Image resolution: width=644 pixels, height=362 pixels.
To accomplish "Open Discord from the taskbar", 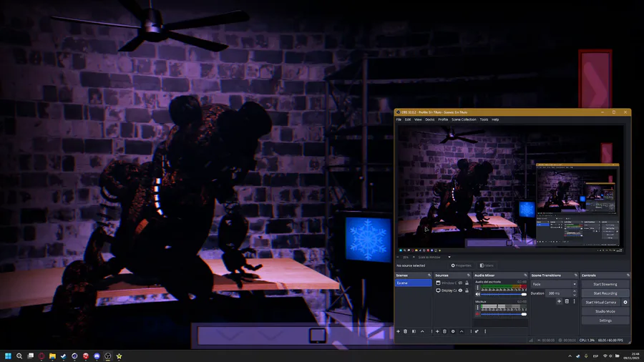I will coord(97,356).
